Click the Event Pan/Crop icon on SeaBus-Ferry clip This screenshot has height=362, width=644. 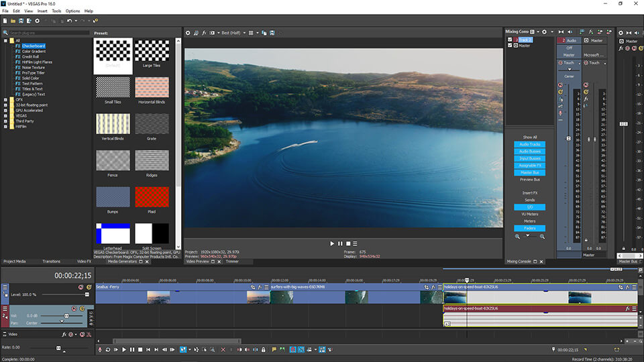pyautogui.click(x=253, y=287)
